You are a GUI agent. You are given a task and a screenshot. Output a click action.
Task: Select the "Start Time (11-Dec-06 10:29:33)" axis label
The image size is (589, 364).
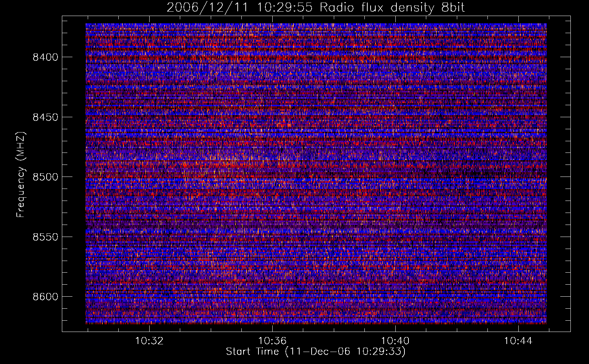pos(316,352)
